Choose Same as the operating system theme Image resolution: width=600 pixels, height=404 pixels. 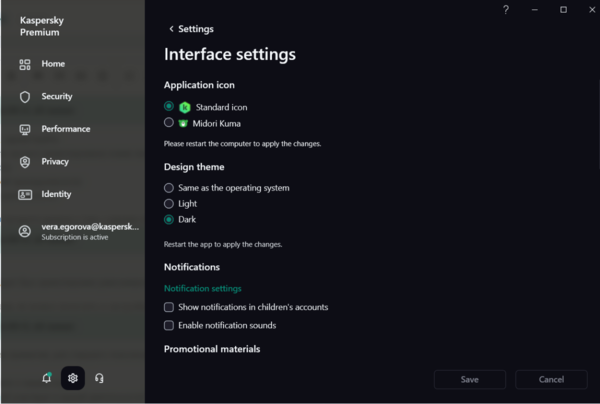(169, 188)
